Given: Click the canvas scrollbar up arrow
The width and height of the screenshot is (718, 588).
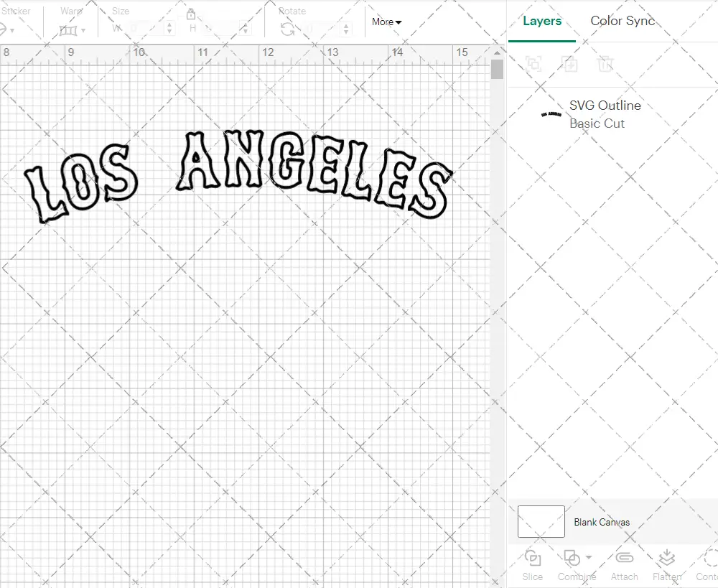Looking at the screenshot, I should click(498, 52).
